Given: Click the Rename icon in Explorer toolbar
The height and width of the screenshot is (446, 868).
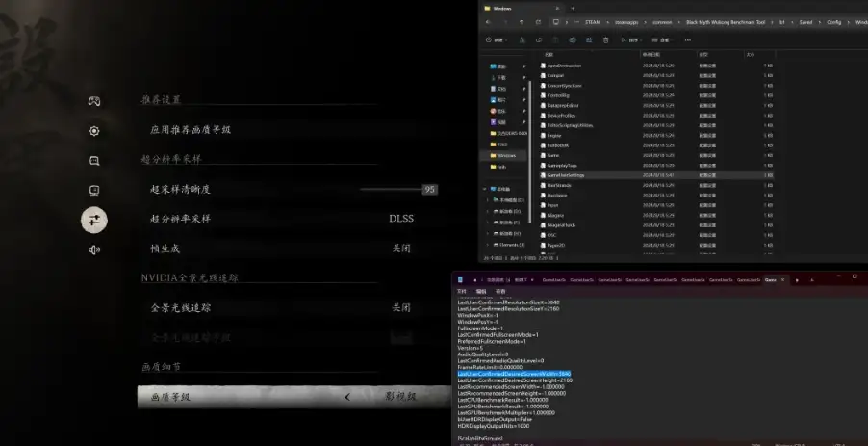Looking at the screenshot, I should tap(573, 40).
